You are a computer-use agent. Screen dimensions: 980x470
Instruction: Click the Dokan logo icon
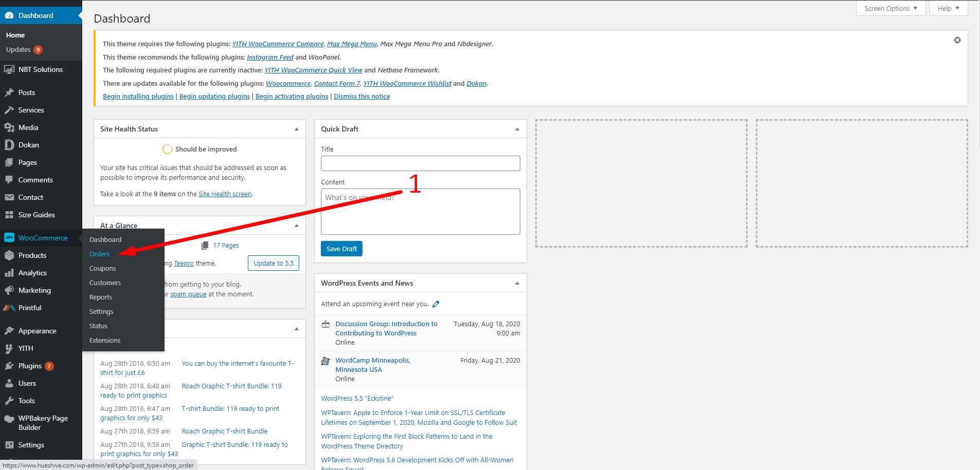click(x=9, y=145)
